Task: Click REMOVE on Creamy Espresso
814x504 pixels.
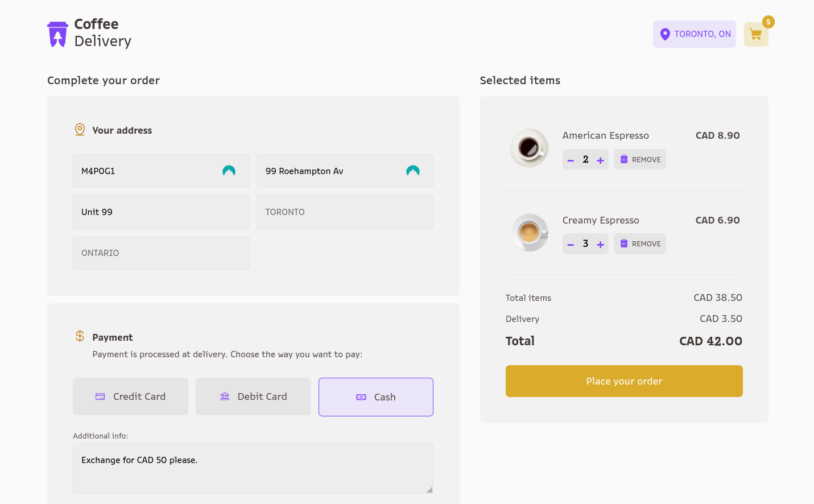Action: pos(639,243)
